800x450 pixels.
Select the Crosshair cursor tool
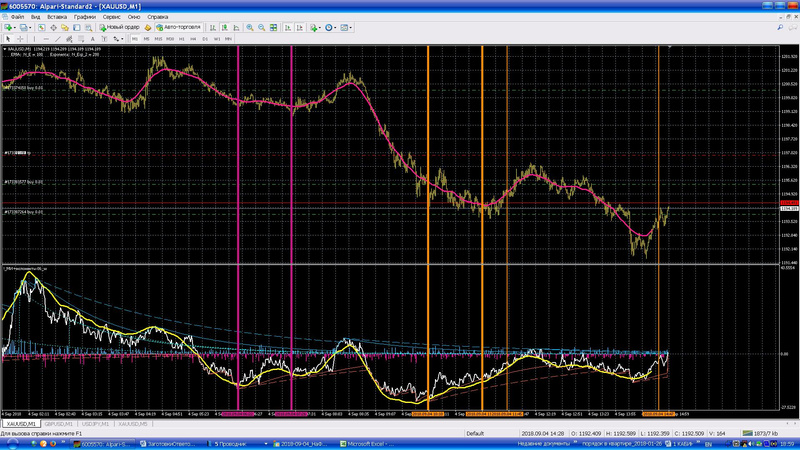(21, 38)
